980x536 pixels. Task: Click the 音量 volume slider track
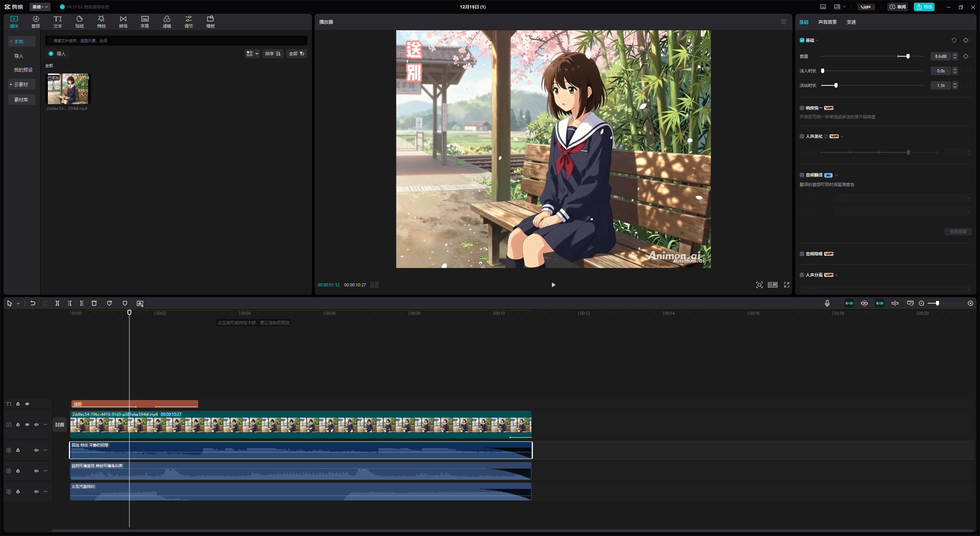coord(865,56)
